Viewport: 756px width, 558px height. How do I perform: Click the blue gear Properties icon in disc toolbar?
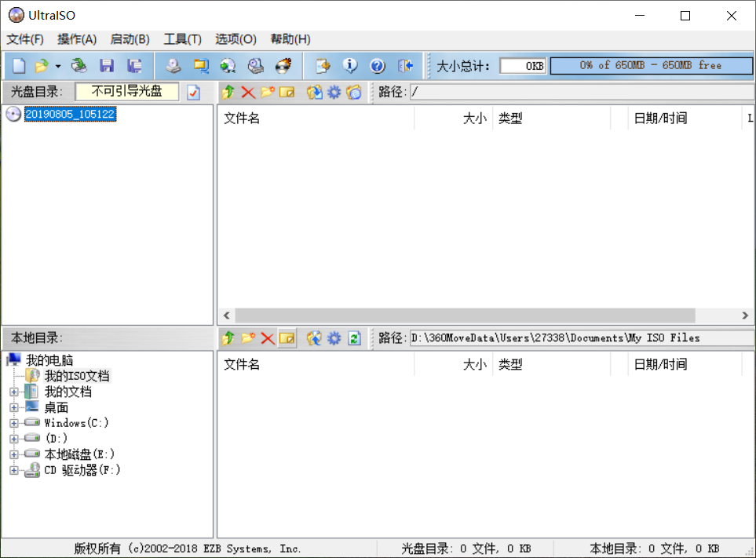(x=334, y=92)
